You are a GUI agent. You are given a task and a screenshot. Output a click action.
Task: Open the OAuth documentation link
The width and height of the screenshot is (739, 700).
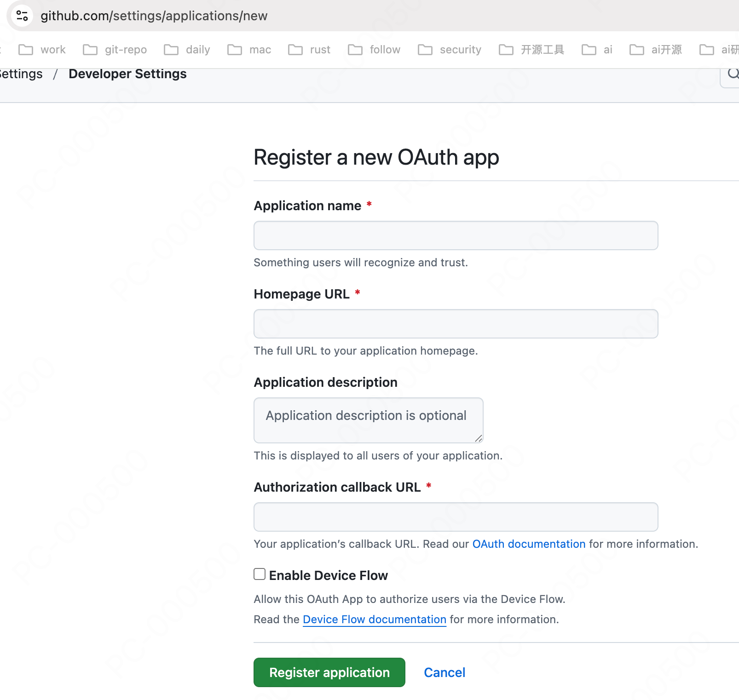[529, 544]
